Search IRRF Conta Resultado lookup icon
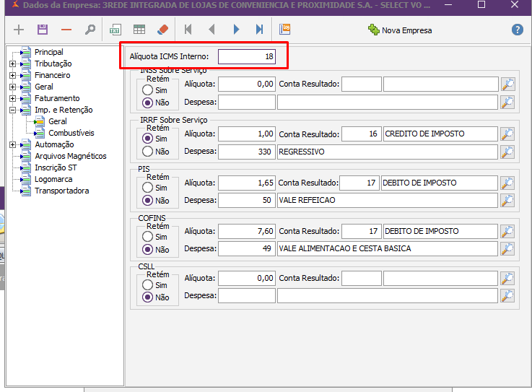This screenshot has height=392, width=532. [x=507, y=134]
